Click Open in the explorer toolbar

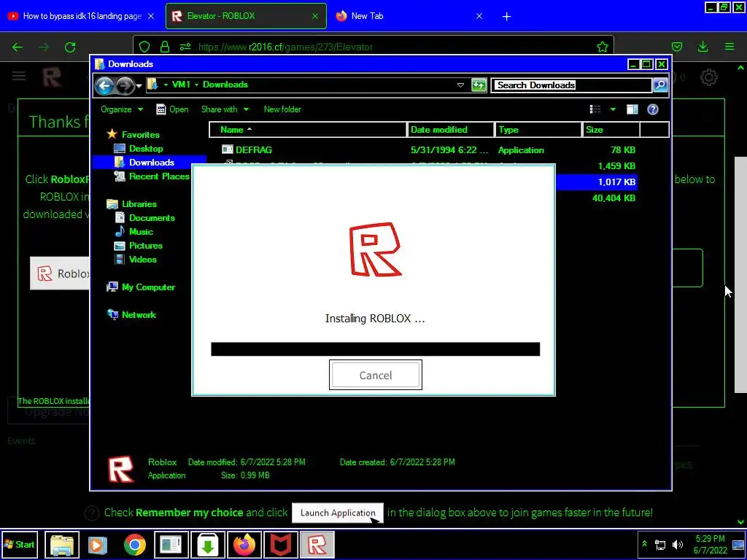click(172, 109)
